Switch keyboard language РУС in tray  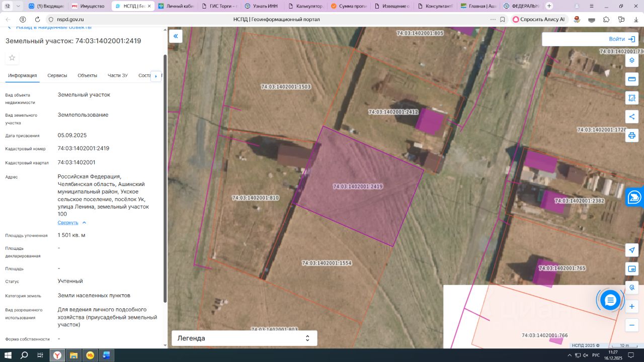(x=596, y=355)
